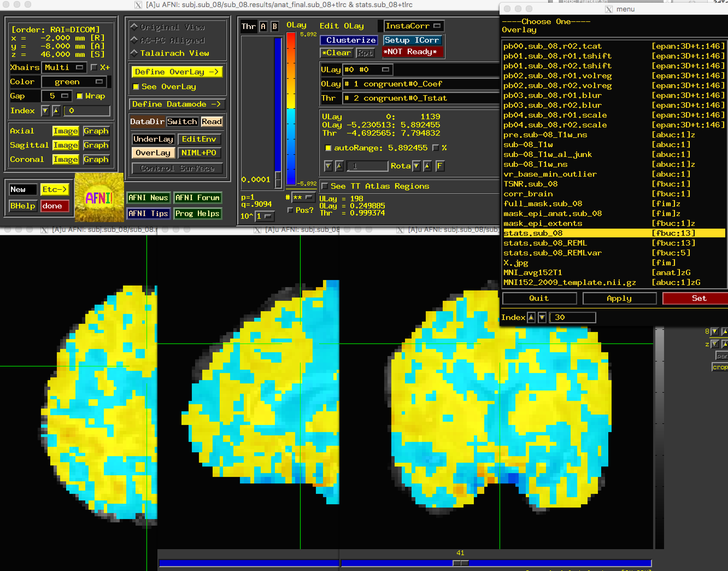Open AFNI Forum link
This screenshot has width=728, height=571.
[x=198, y=197]
